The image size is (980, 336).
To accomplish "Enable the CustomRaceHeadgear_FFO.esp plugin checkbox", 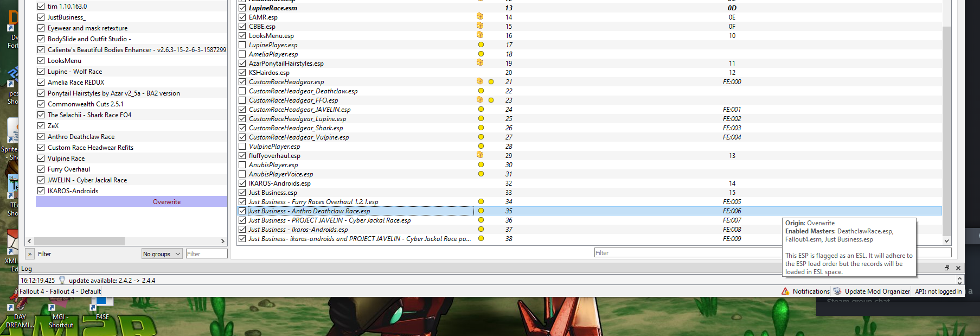I will 242,100.
